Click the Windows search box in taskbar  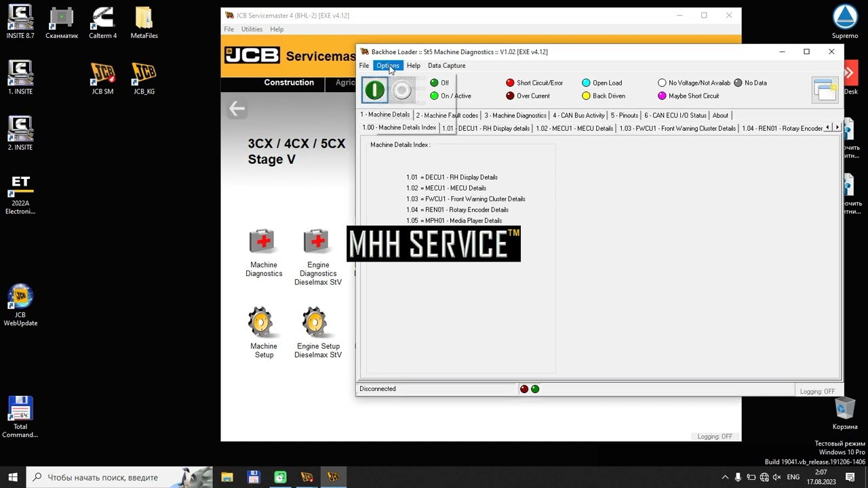pos(119,477)
